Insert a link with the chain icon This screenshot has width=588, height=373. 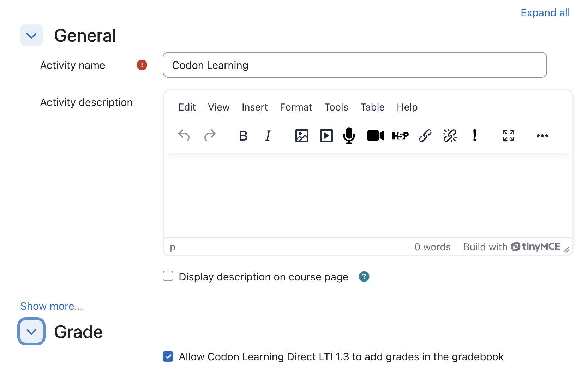pyautogui.click(x=425, y=136)
